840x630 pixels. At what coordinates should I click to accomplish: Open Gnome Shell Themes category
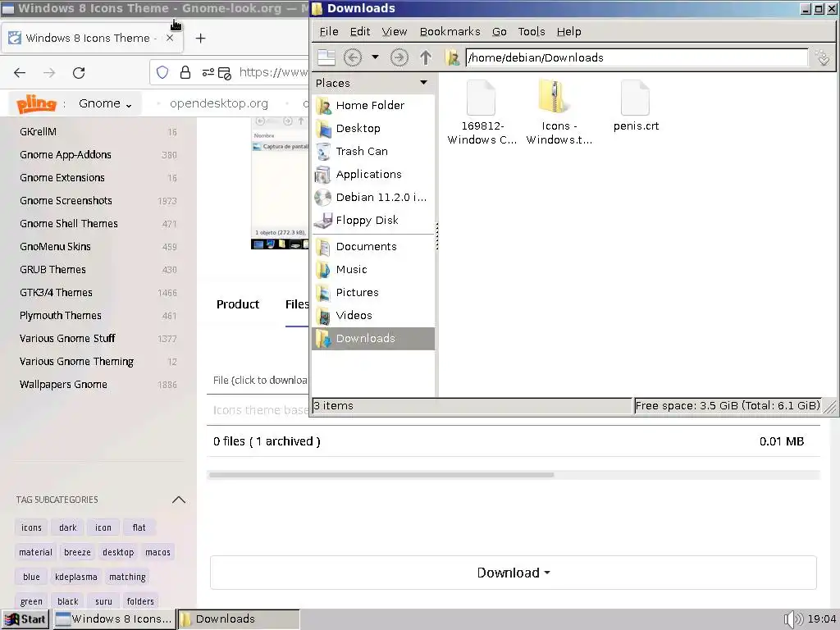point(69,224)
